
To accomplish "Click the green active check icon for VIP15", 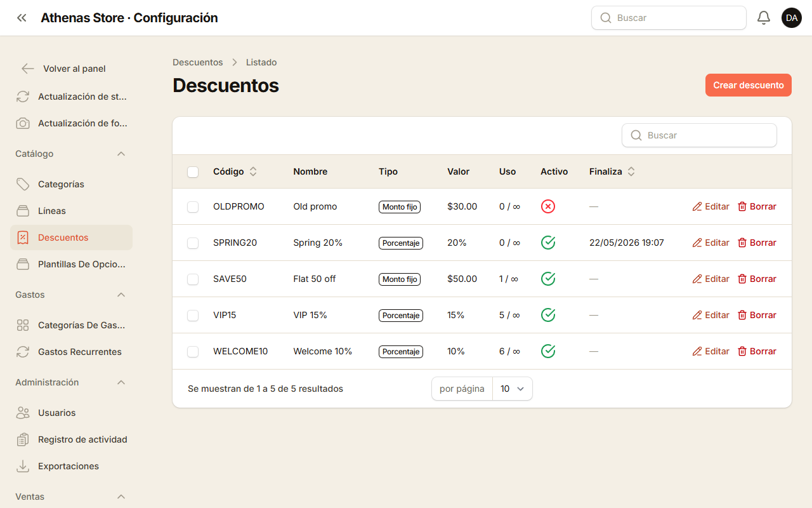I will pos(548,315).
